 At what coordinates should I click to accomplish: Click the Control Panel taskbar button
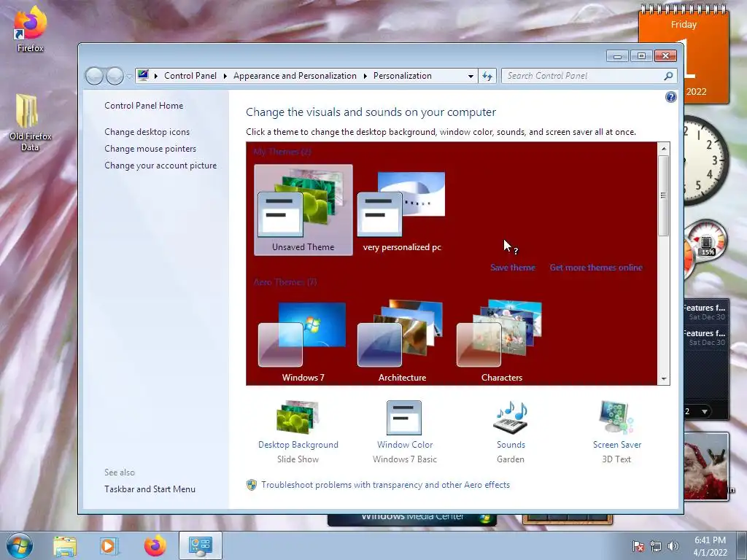201,545
